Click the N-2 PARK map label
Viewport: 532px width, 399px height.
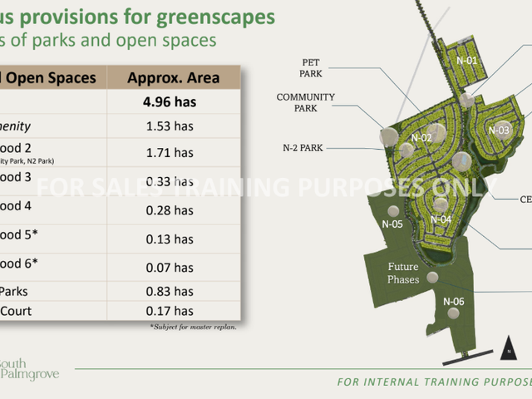(303, 148)
